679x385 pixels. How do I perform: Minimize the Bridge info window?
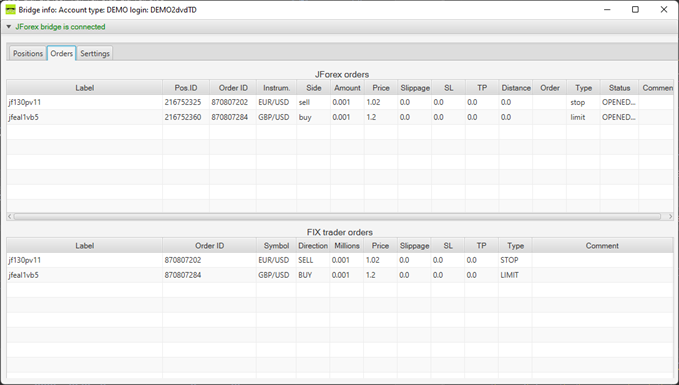coord(607,10)
